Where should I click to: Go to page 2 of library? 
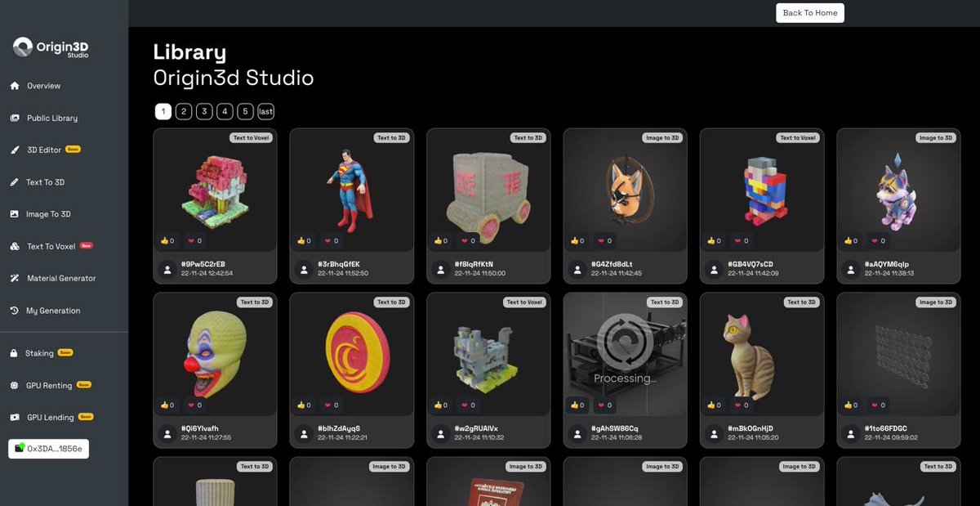(184, 111)
